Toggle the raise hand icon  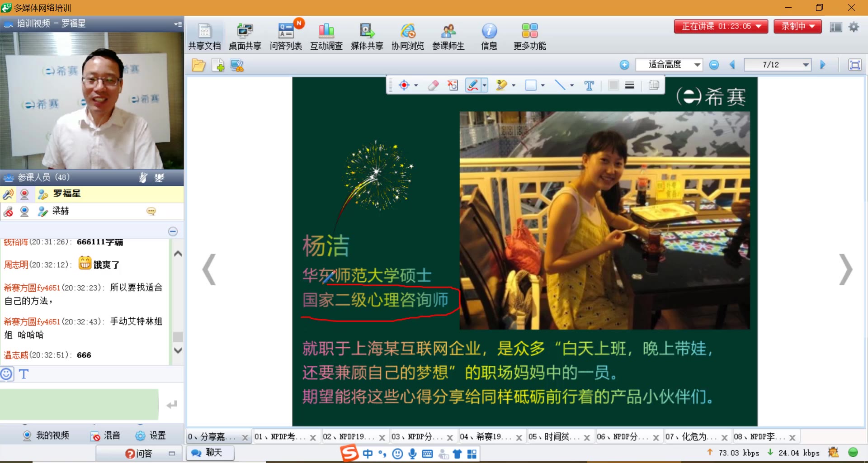[x=143, y=177]
